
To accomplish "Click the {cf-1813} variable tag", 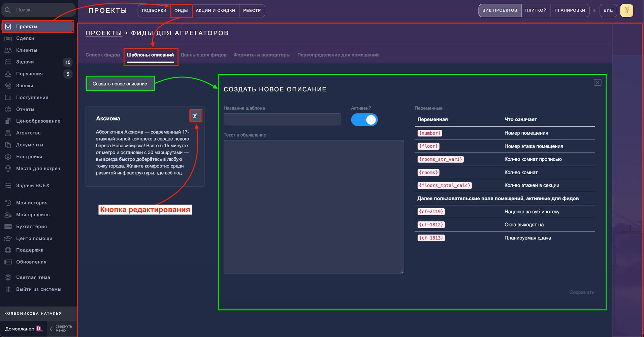I will pos(431,238).
